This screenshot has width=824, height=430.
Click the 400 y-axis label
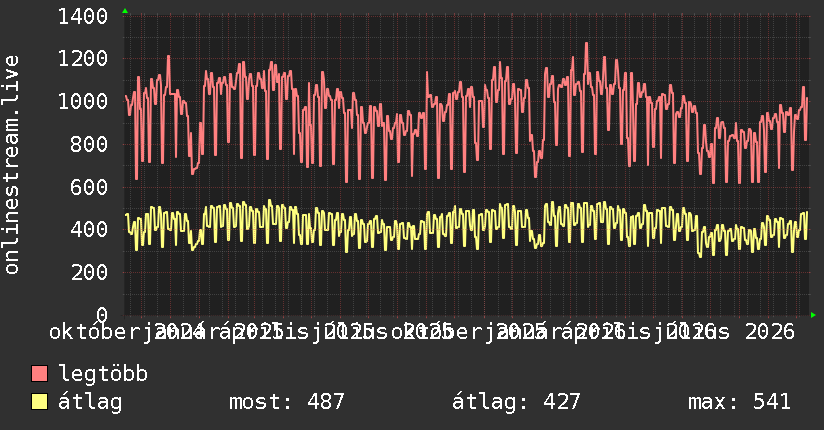[89, 229]
